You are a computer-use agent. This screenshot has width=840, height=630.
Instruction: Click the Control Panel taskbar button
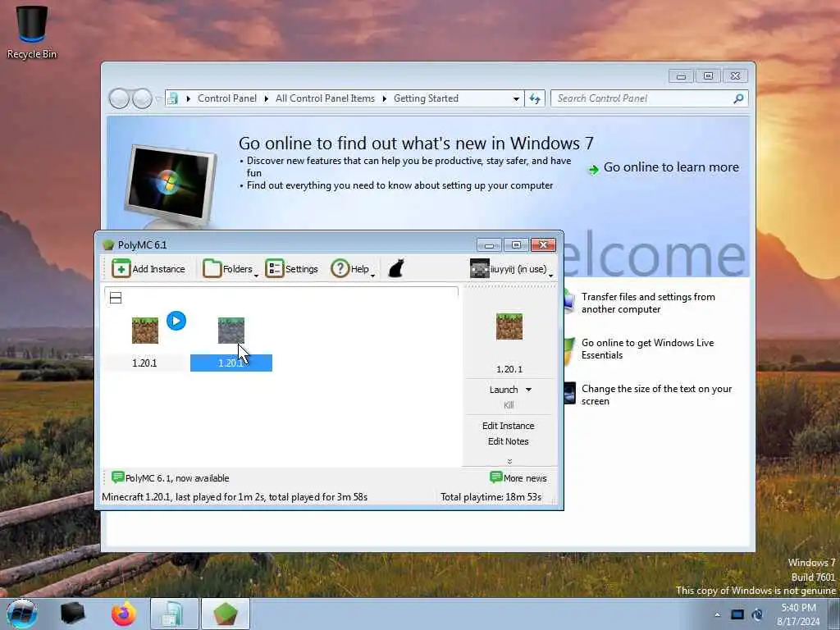coord(174,614)
